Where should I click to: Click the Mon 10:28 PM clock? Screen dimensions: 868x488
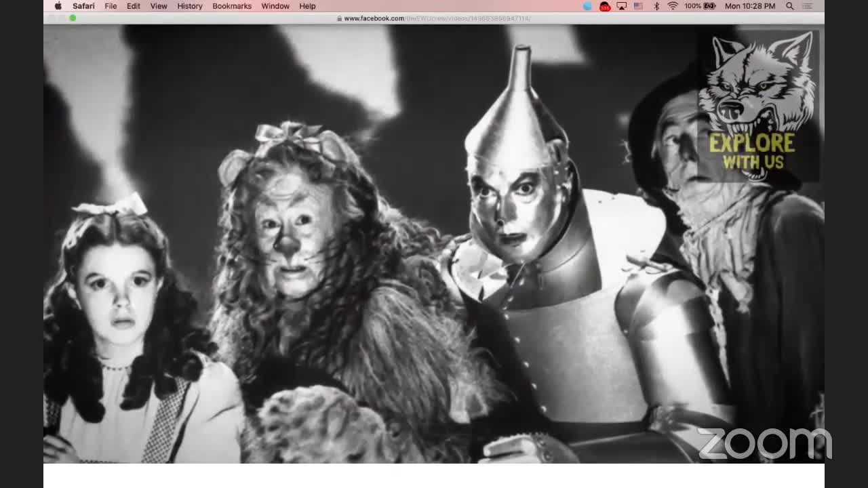pos(750,6)
